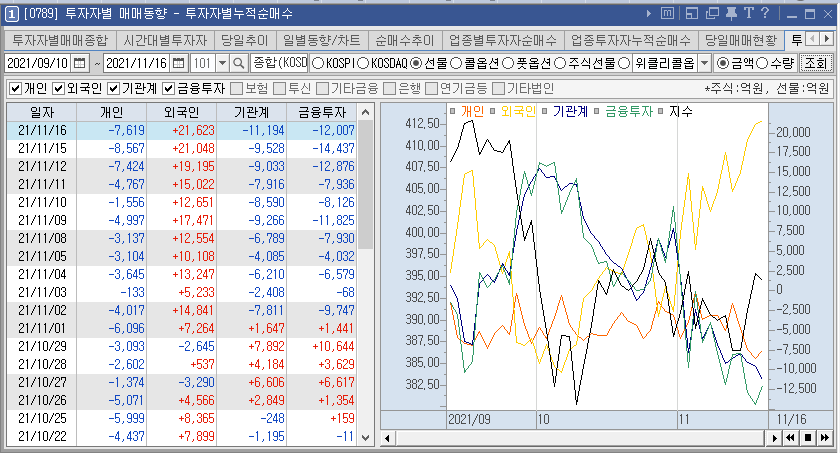
Task: Switch to 당일추이 tab
Action: point(245,40)
